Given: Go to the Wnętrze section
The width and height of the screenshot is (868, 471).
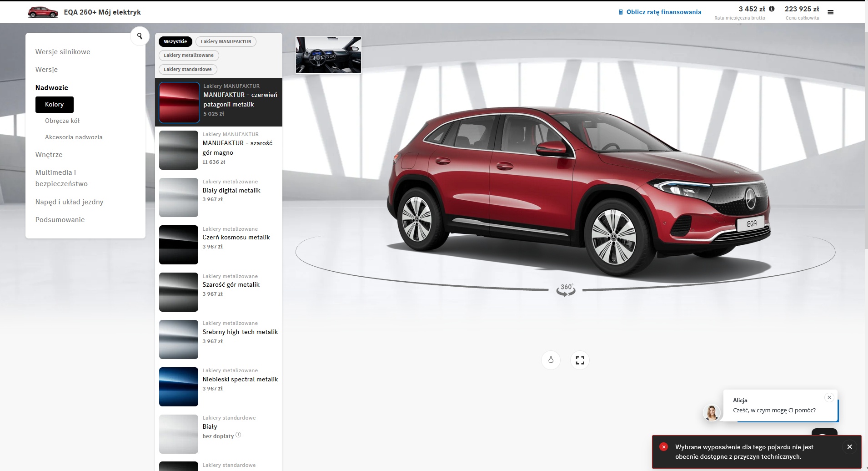Looking at the screenshot, I should [x=49, y=155].
